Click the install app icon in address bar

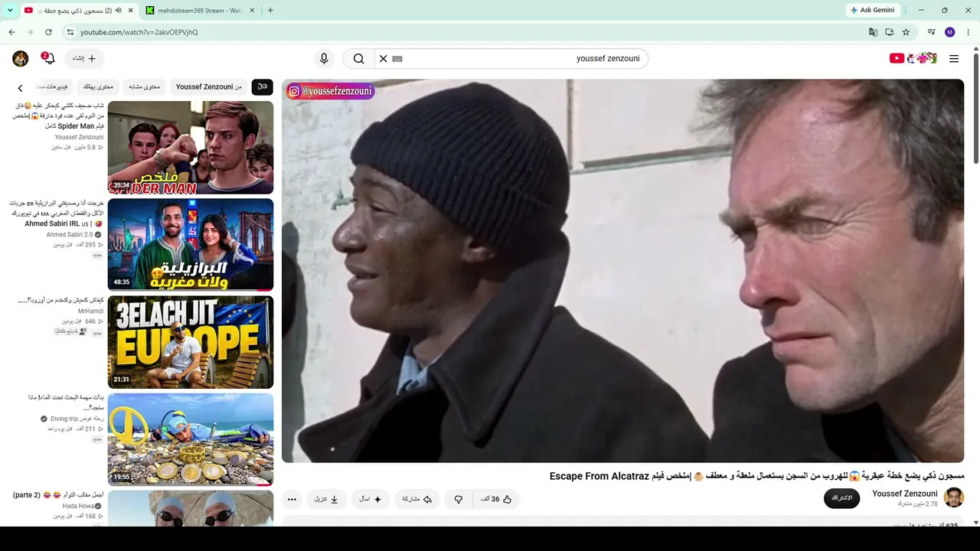pyautogui.click(x=890, y=32)
